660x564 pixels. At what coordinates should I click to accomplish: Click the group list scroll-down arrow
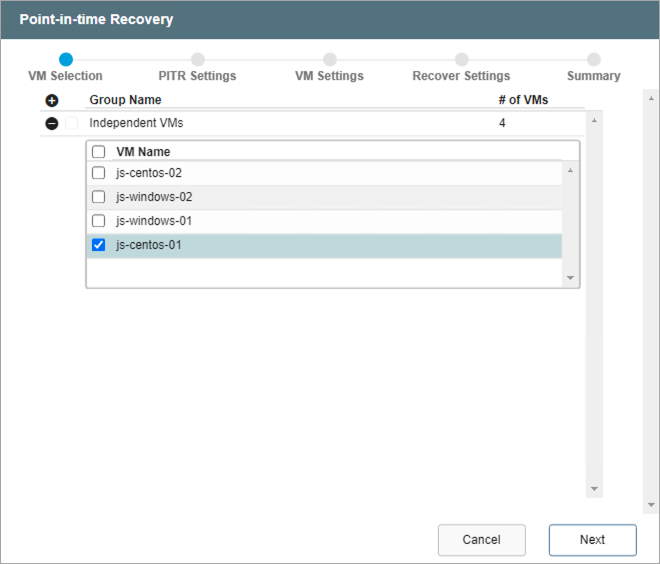click(594, 489)
